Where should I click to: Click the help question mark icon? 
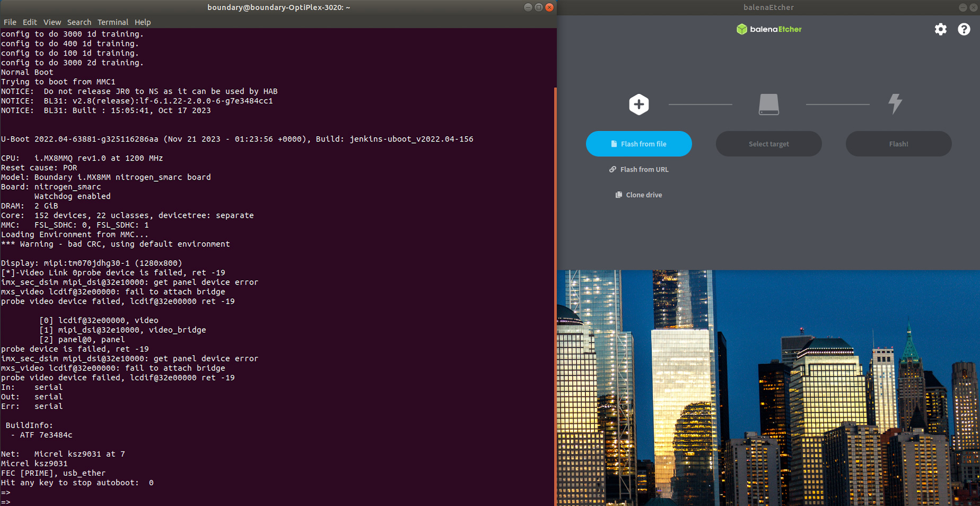[x=964, y=29]
